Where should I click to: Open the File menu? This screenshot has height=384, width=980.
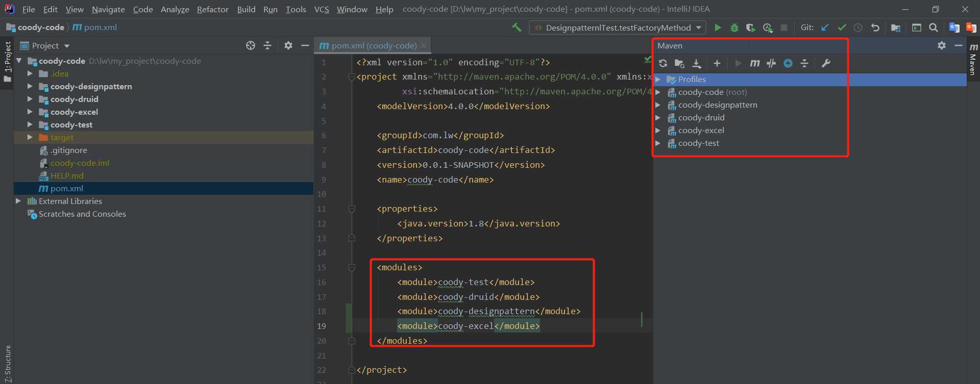tap(29, 9)
